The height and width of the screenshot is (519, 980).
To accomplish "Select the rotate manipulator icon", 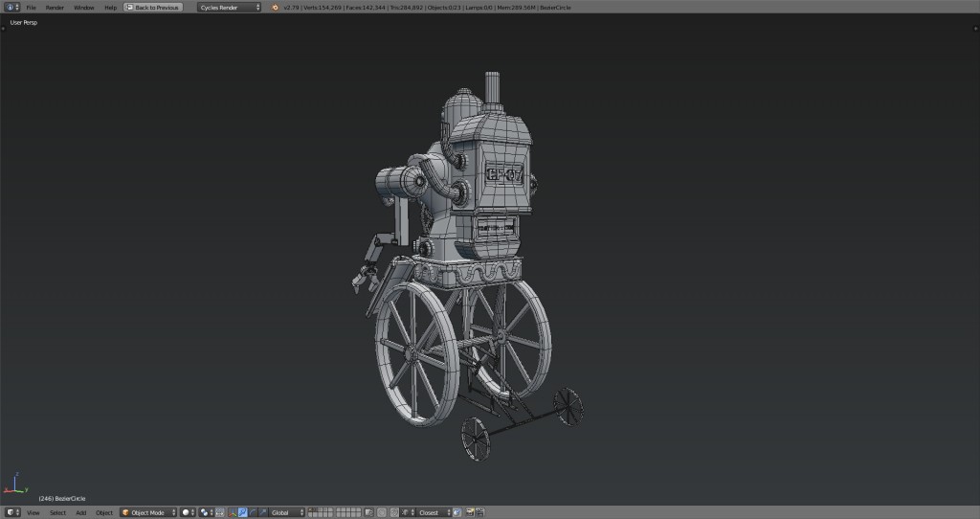I will pyautogui.click(x=253, y=512).
